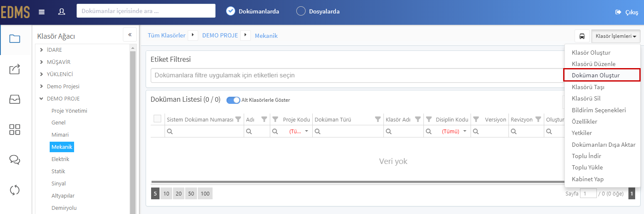Choose Dokümanları Dışa Aktar

click(602, 145)
